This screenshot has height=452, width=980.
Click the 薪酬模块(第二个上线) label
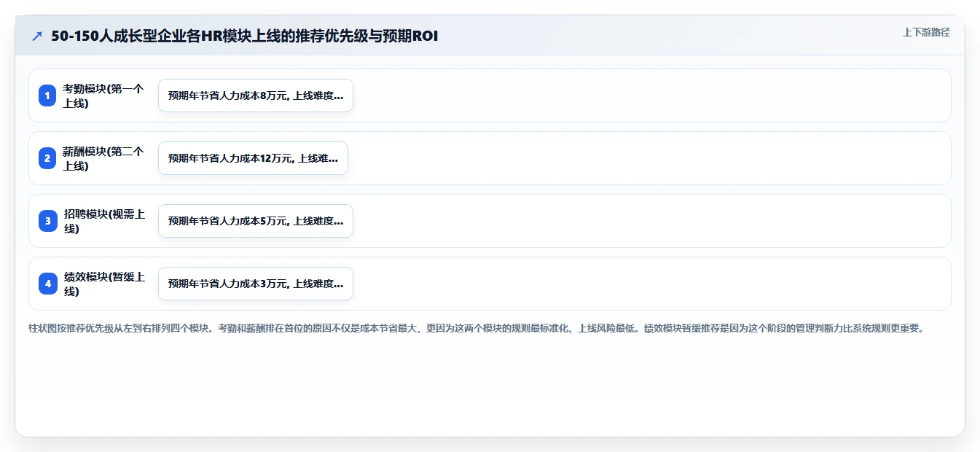(x=103, y=158)
